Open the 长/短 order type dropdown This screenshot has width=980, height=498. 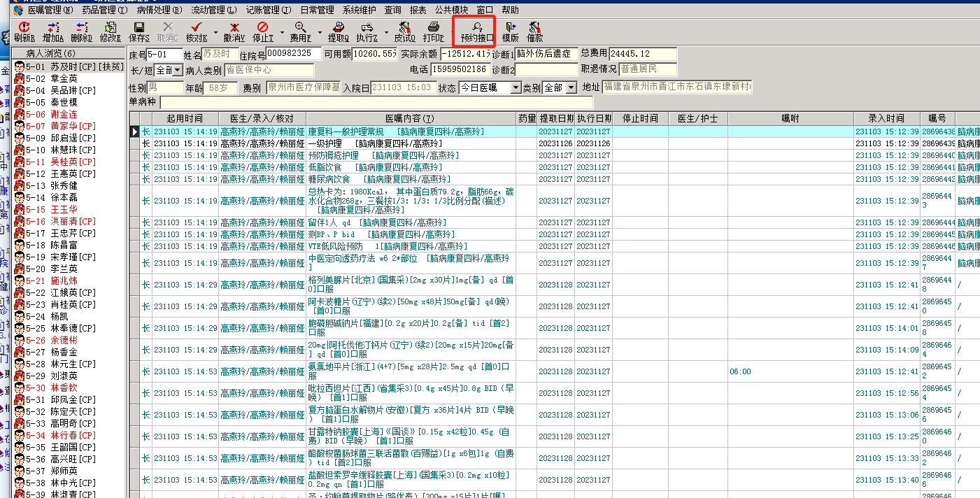[x=178, y=70]
